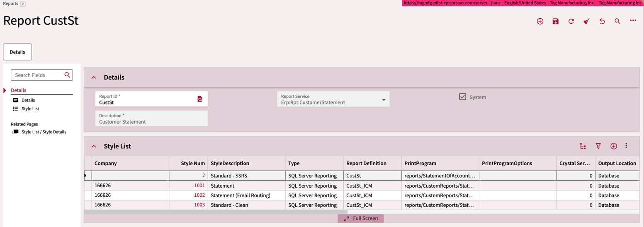Image resolution: width=644 pixels, height=227 pixels.
Task: Open the top overflow menu (three dots)
Action: pos(633,21)
